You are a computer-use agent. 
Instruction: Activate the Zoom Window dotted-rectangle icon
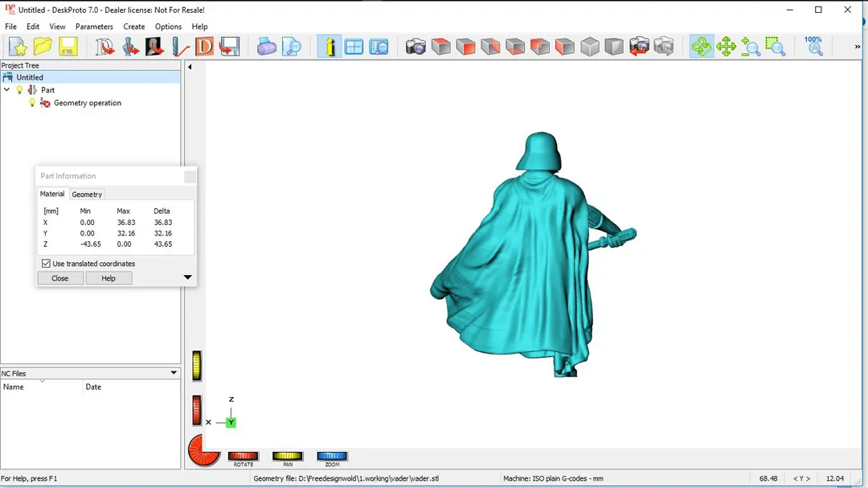point(776,47)
